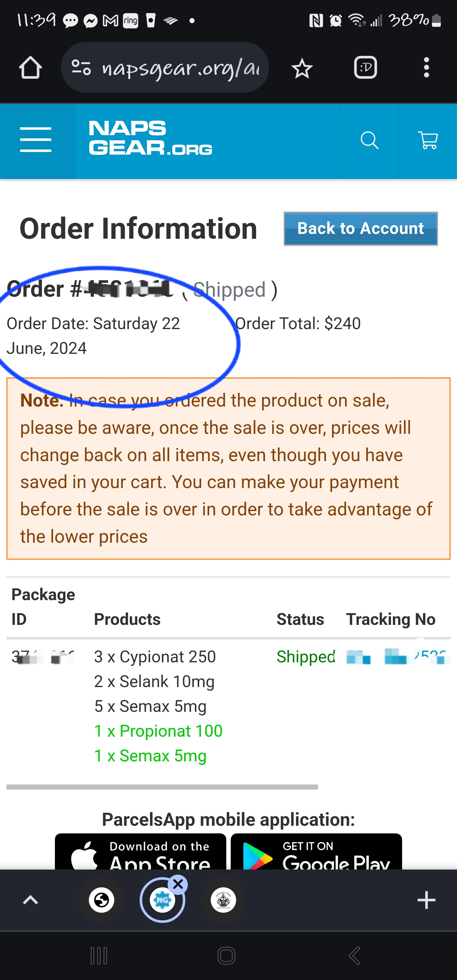Tap Download on the App Store badge

click(140, 852)
